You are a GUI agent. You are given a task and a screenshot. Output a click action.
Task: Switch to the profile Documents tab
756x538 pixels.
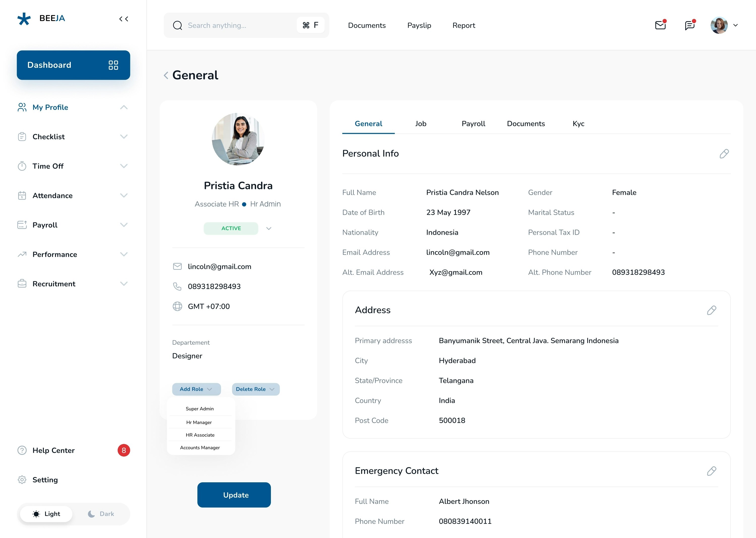[526, 124]
